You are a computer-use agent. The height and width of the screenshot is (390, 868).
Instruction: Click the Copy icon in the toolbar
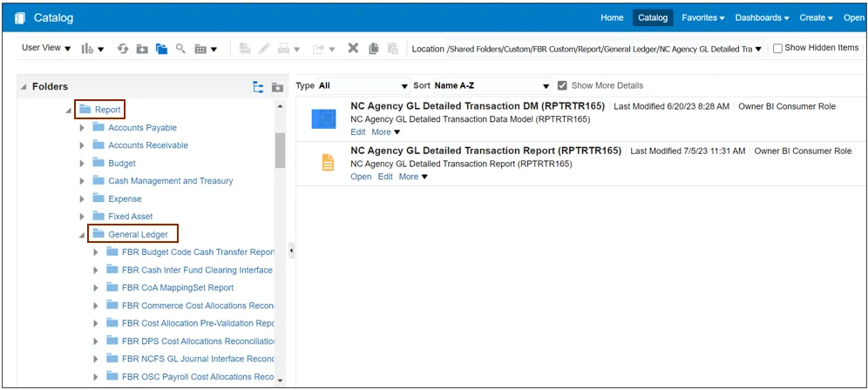point(373,49)
